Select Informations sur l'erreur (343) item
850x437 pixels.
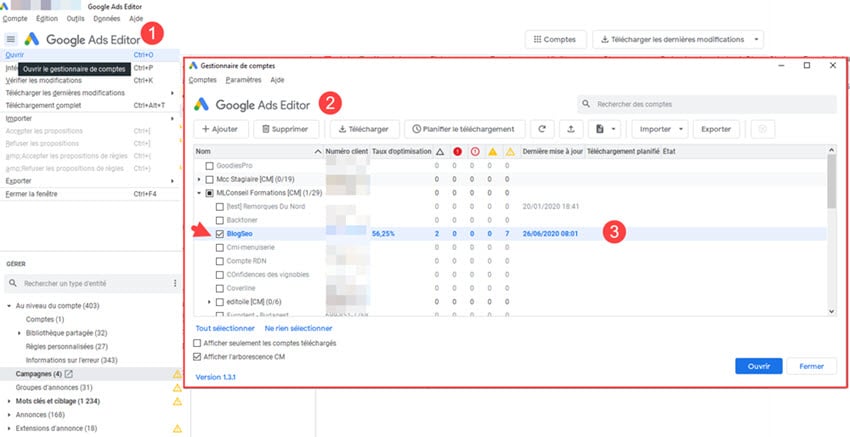72,360
